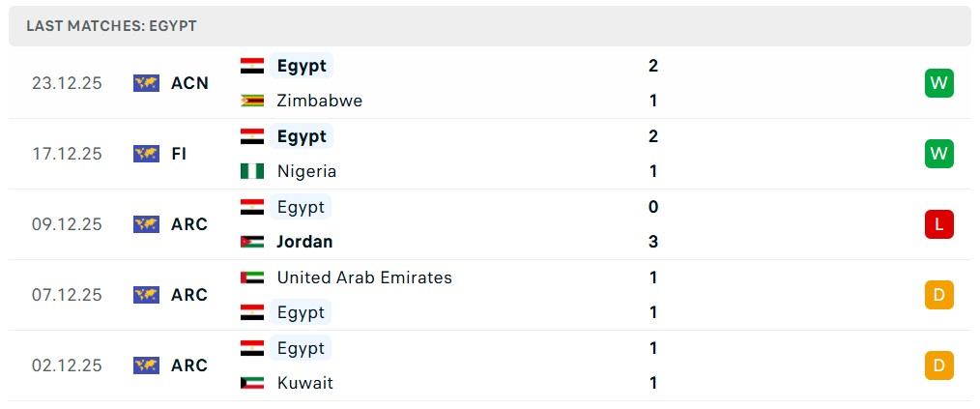Open the ACN competition label
The image size is (980, 409).
[189, 83]
